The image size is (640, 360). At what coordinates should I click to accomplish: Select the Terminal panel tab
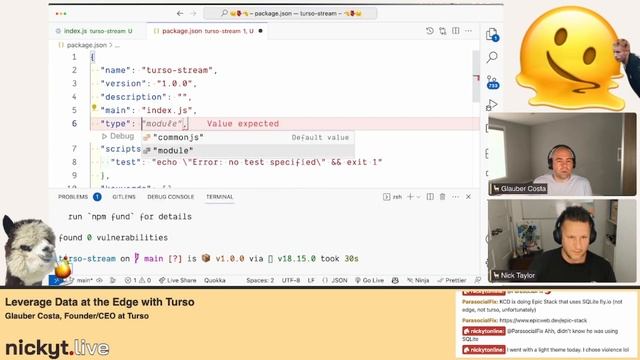(x=220, y=197)
